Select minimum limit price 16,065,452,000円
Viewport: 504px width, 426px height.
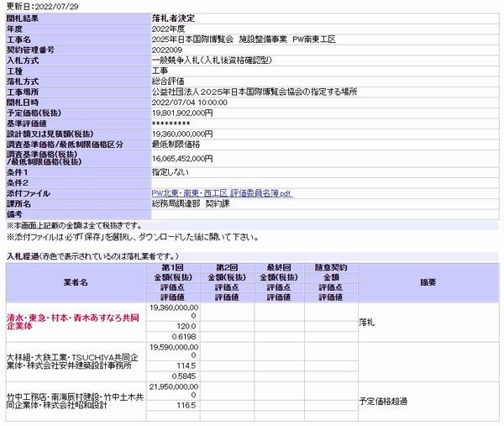click(x=182, y=159)
